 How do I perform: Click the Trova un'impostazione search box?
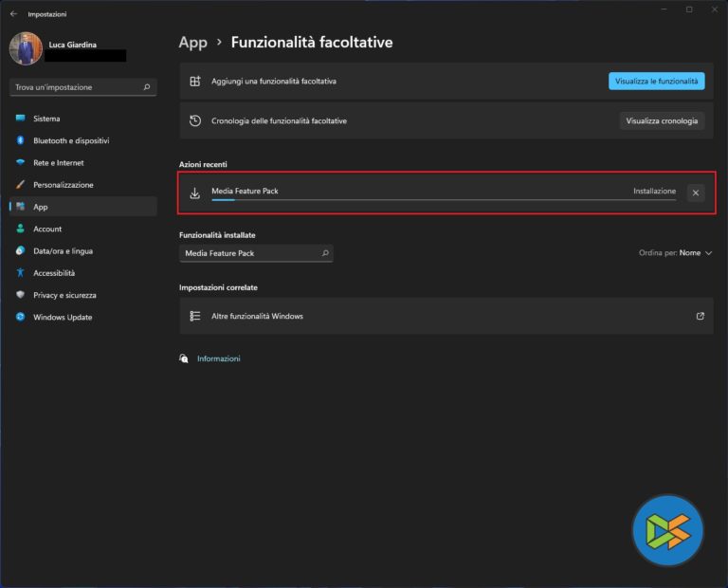coord(78,87)
